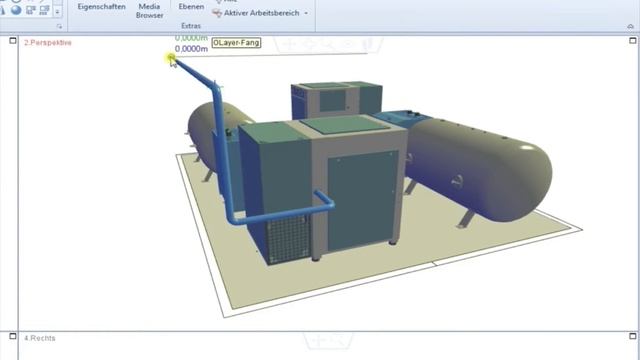Collapse the ribbon with the chevron
This screenshot has width=640, height=360.
[631, 26]
